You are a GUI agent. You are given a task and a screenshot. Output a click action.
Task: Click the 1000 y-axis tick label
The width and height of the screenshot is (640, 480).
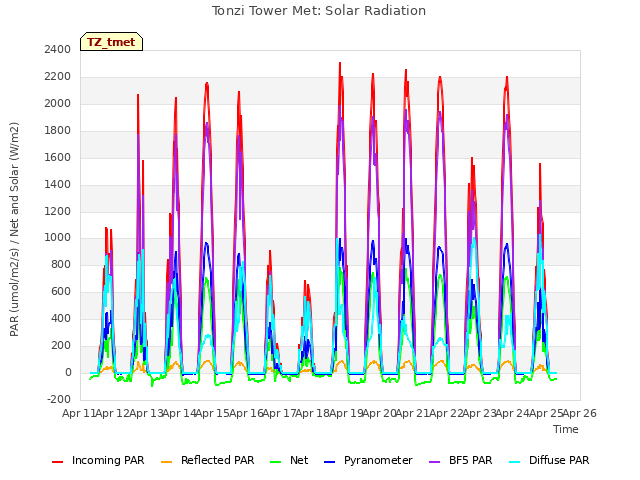click(58, 238)
